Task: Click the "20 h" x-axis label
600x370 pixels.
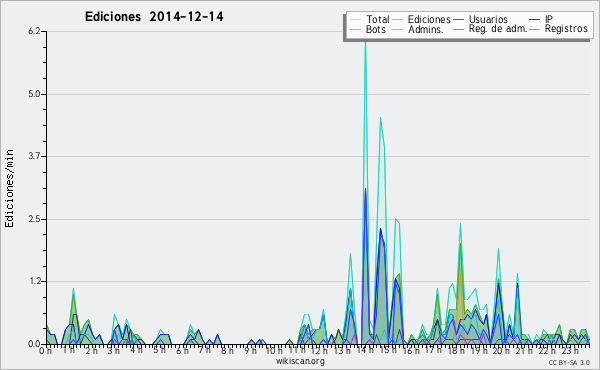Action: 501,350
